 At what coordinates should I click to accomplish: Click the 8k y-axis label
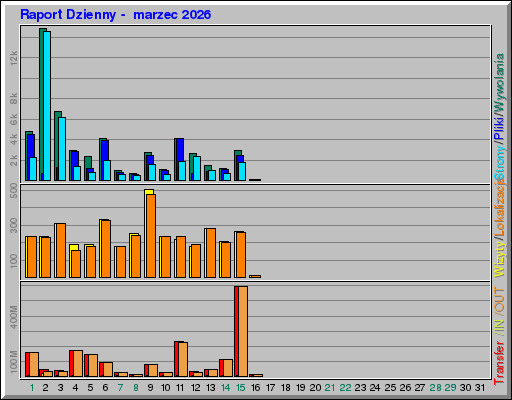[x=14, y=99]
